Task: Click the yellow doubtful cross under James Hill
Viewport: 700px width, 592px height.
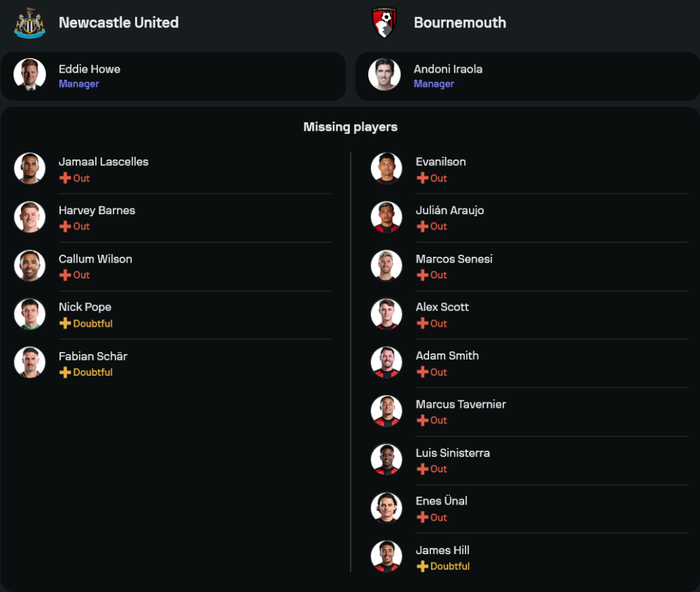Action: (422, 566)
